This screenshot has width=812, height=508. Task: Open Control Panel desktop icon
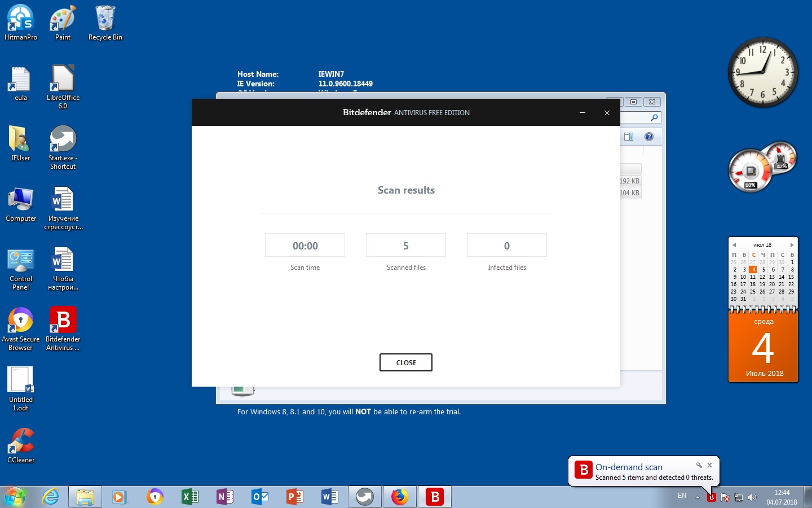(x=21, y=269)
